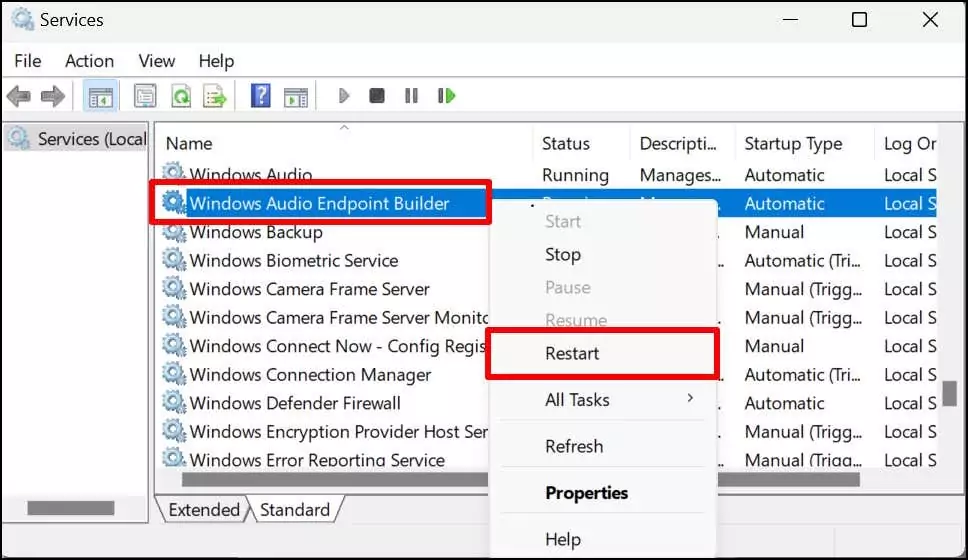Click the gear icon beside Windows Defender Firewall
968x560 pixels.
(173, 402)
